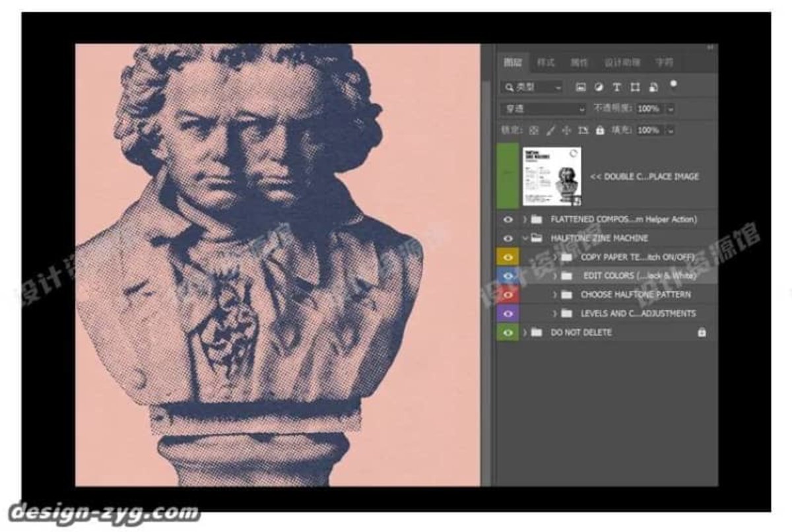792x532 pixels.
Task: Select the CHOOSE HALFTONE PATTERN group name
Action: coord(636,294)
